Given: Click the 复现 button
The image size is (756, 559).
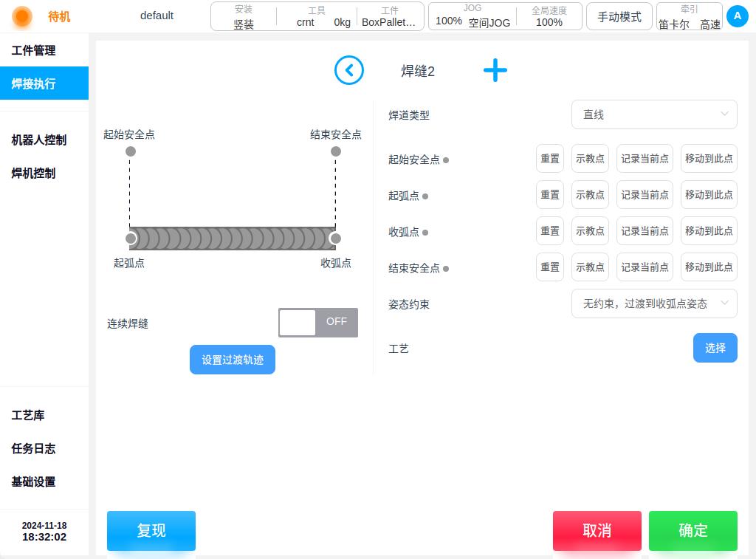Looking at the screenshot, I should point(151,530).
